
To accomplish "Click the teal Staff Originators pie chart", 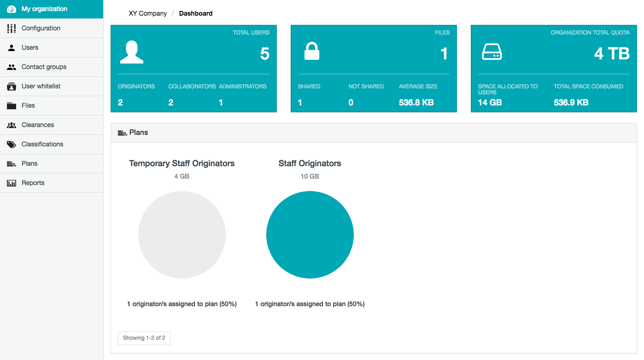I will coord(310,235).
